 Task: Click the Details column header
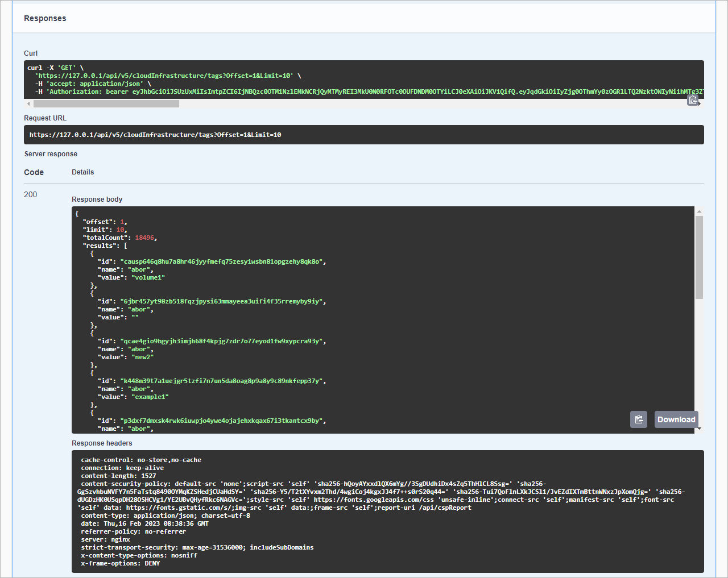point(83,172)
